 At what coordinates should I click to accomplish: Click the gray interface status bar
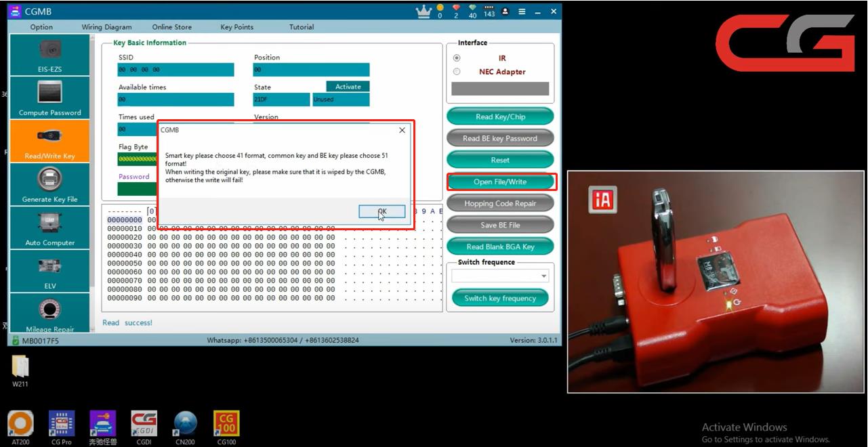(x=500, y=89)
